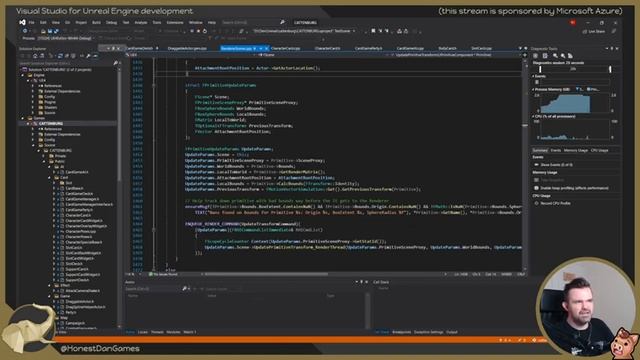Select the CPU Usage tab
The width and height of the screenshot is (640, 360).
pyautogui.click(x=599, y=150)
